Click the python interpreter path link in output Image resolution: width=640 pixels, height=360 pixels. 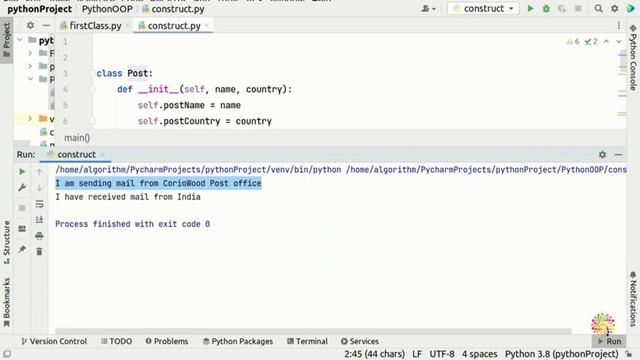pos(198,170)
